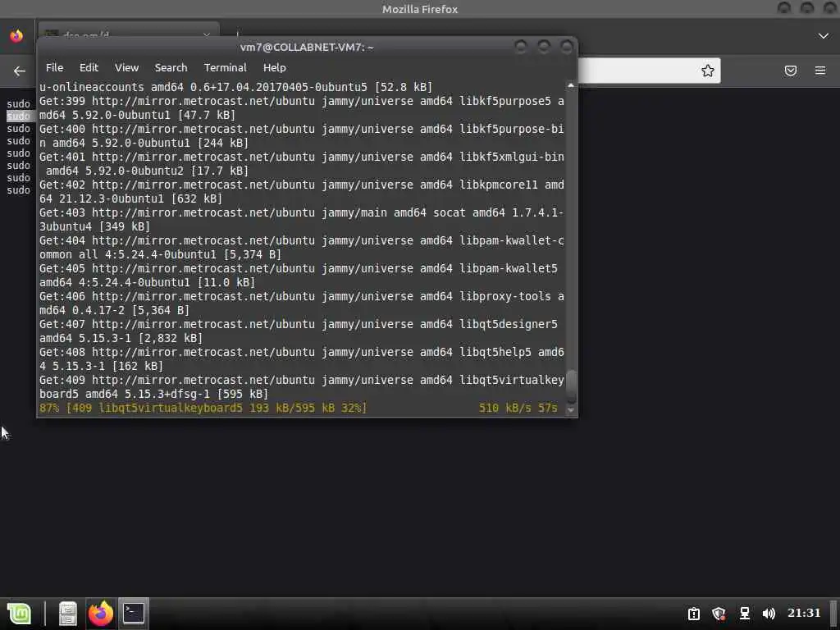Open the volume control tray icon
The width and height of the screenshot is (840, 630).
pos(769,614)
